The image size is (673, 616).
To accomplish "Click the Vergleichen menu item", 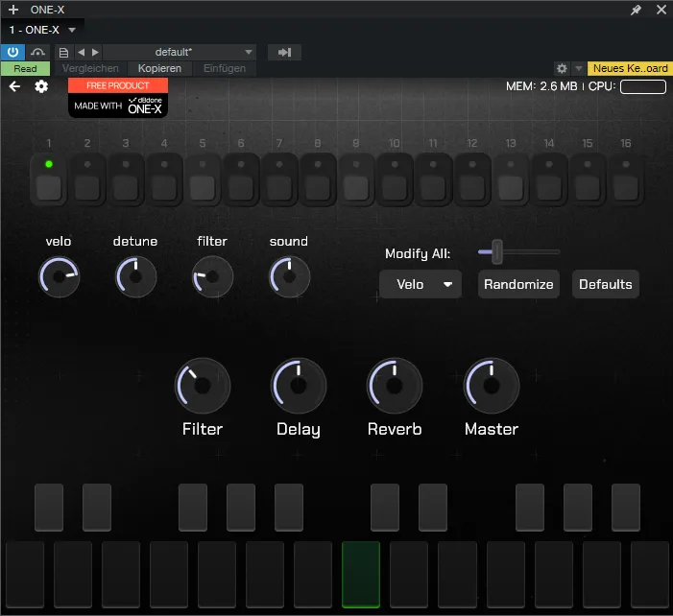I will pos(90,69).
